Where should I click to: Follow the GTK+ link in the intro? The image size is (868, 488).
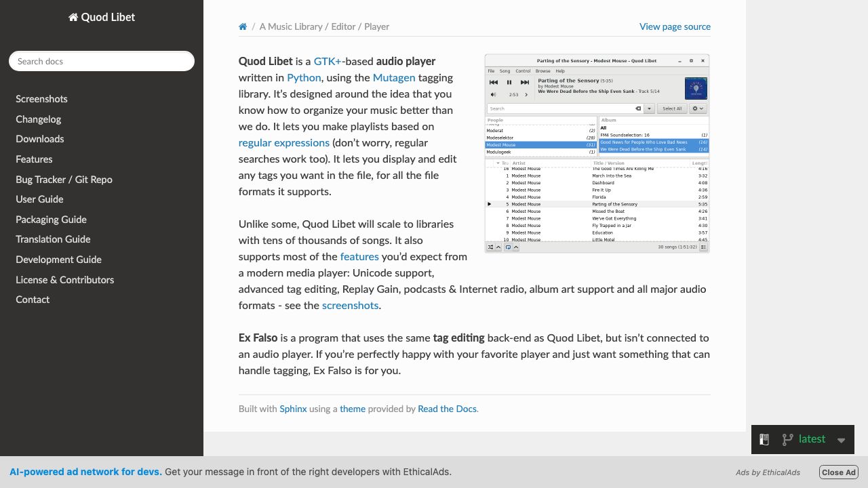pos(328,61)
